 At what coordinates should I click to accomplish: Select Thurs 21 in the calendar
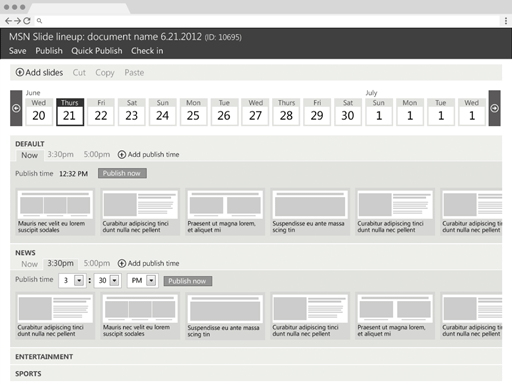tap(70, 112)
